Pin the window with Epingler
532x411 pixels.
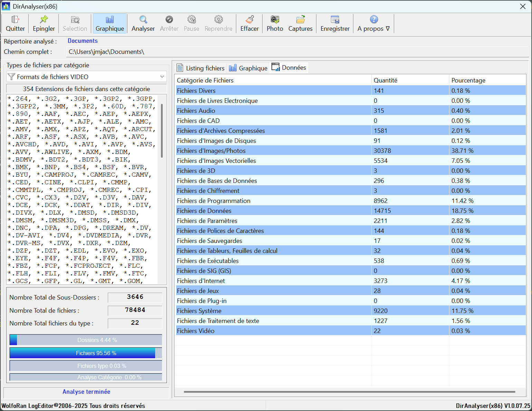coord(44,20)
